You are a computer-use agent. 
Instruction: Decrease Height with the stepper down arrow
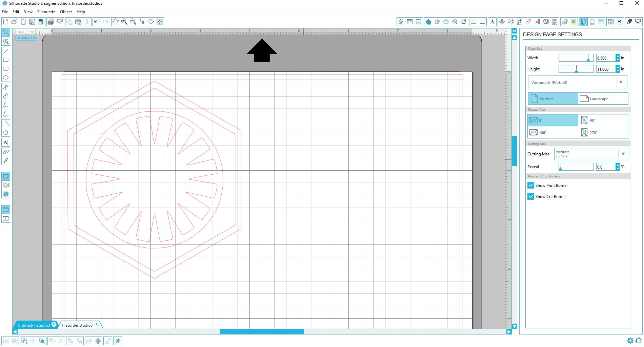(x=618, y=71)
